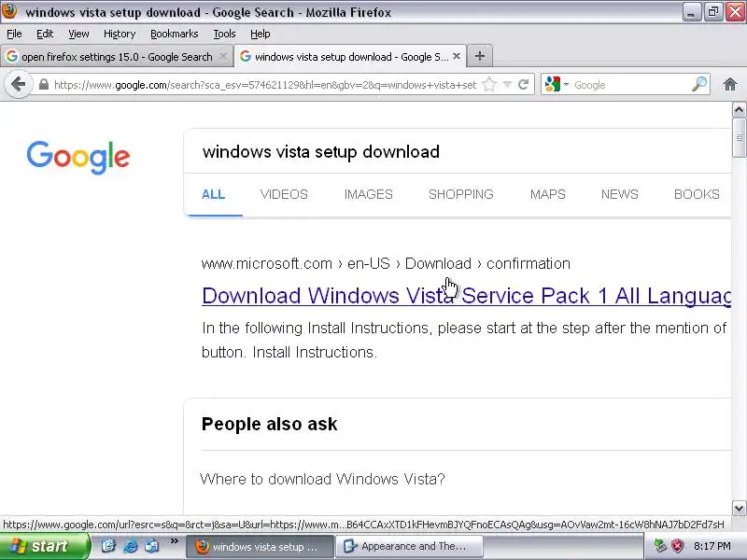Open the Help menu
Image resolution: width=747 pixels, height=560 pixels.
(261, 34)
